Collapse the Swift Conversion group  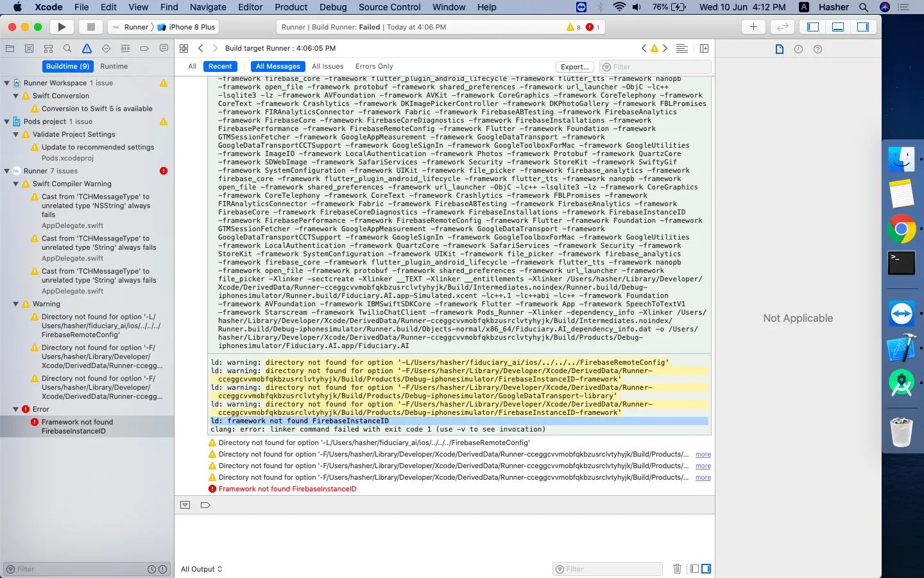coord(16,96)
